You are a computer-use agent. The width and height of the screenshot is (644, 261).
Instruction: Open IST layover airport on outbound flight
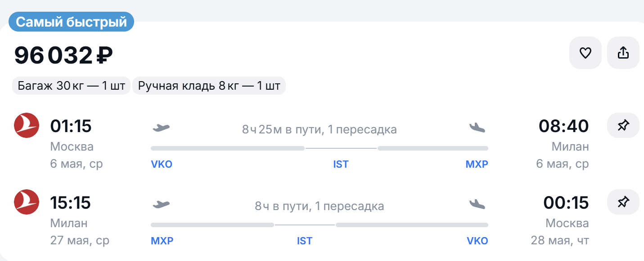point(341,165)
